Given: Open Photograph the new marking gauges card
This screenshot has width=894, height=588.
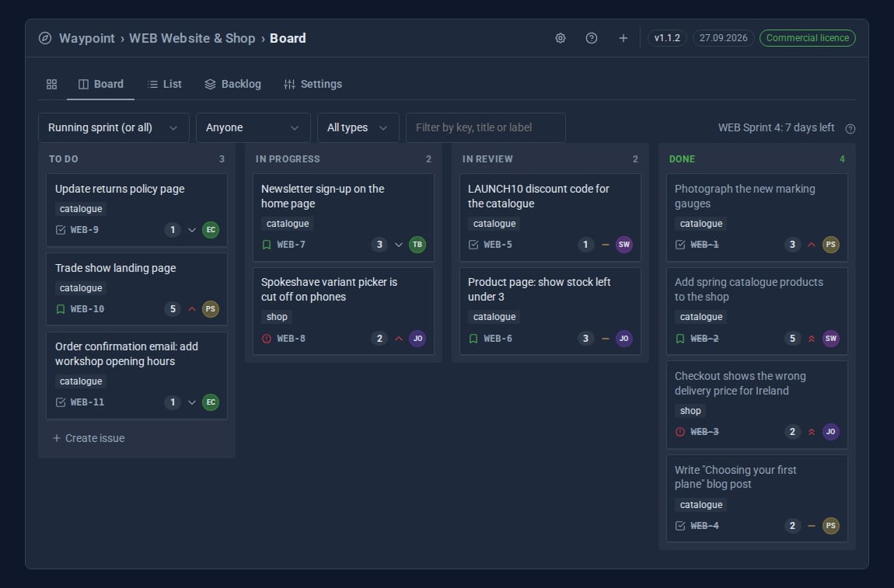Looking at the screenshot, I should tap(757, 217).
